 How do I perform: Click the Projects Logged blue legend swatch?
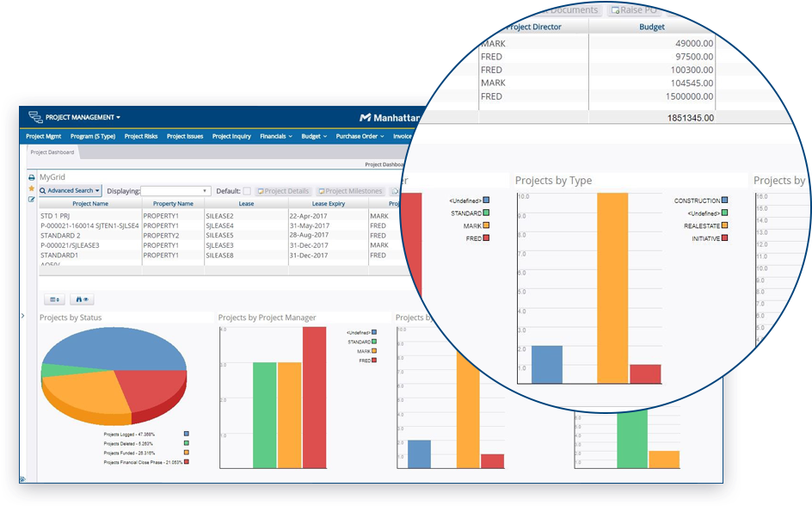tap(187, 435)
